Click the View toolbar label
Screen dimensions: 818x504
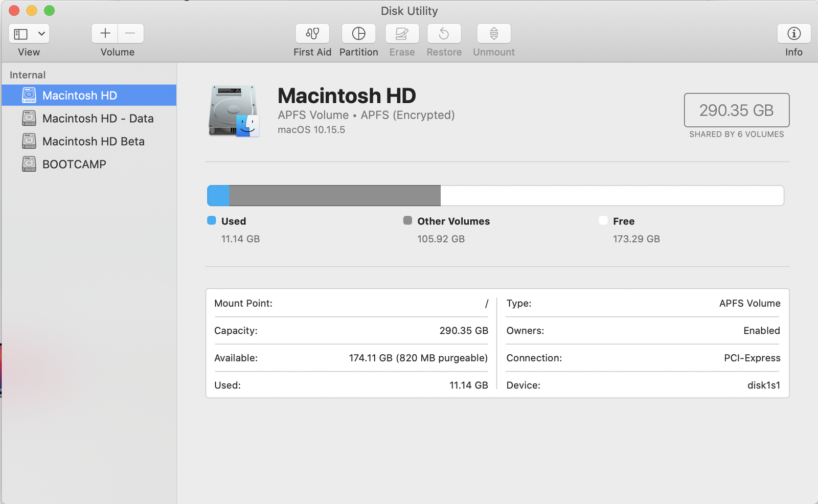(x=29, y=52)
